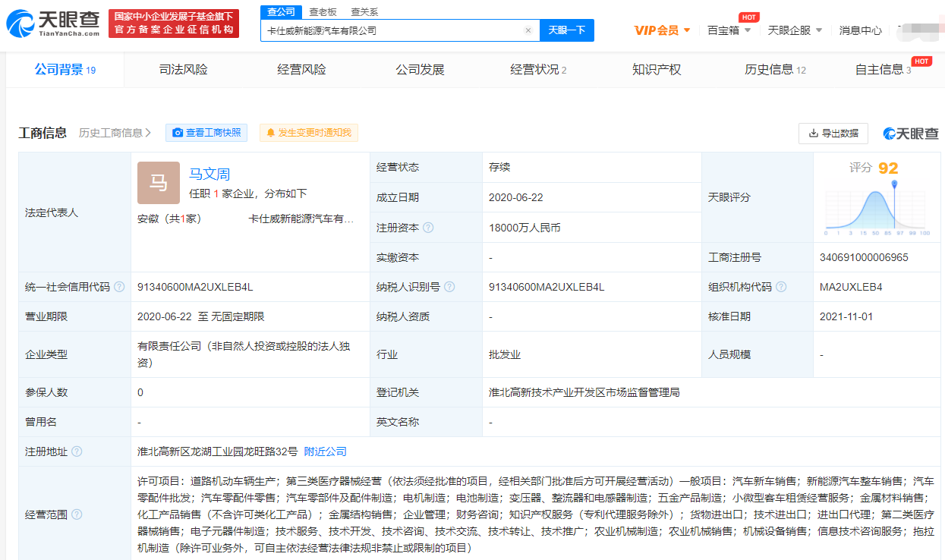This screenshot has width=945, height=560.
Task: Click the approval date 2021-11-01
Action: 846,316
